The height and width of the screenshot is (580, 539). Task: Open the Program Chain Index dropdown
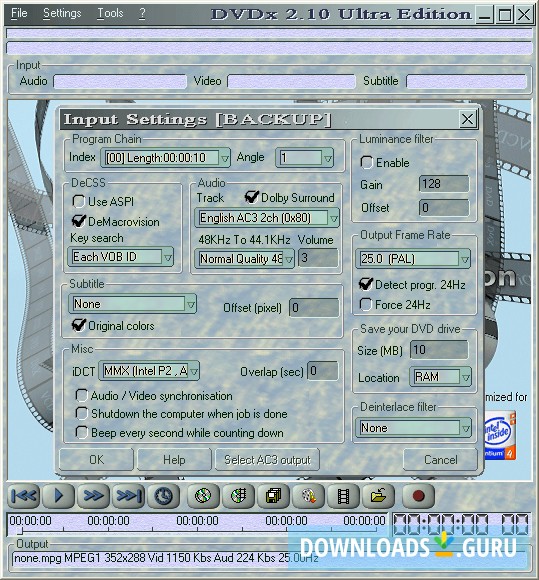[x=166, y=158]
